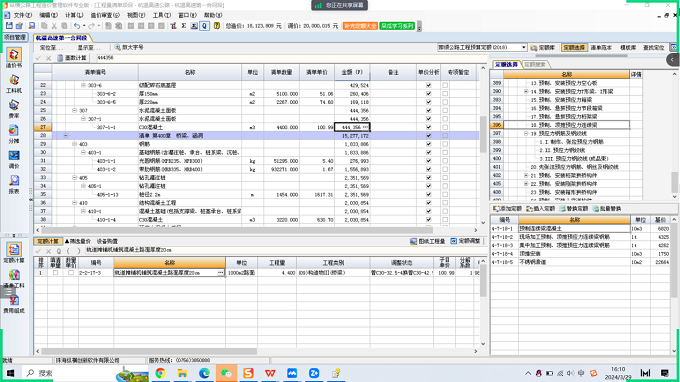Toggle 数量单价 checkbox for quota 2-2-17-3
Image resolution: width=680 pixels, height=382 pixels.
pyautogui.click(x=71, y=273)
